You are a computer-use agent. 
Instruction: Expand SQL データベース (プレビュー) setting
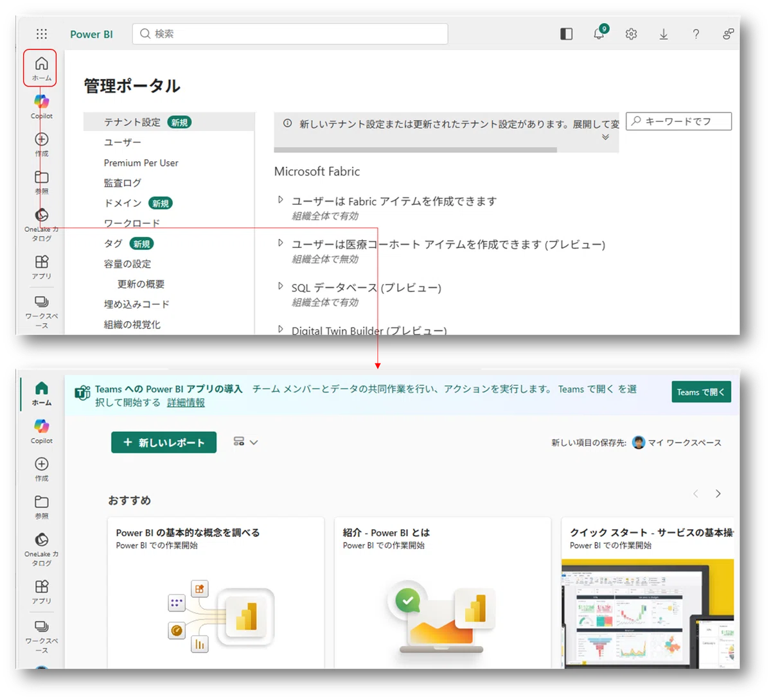(x=280, y=286)
